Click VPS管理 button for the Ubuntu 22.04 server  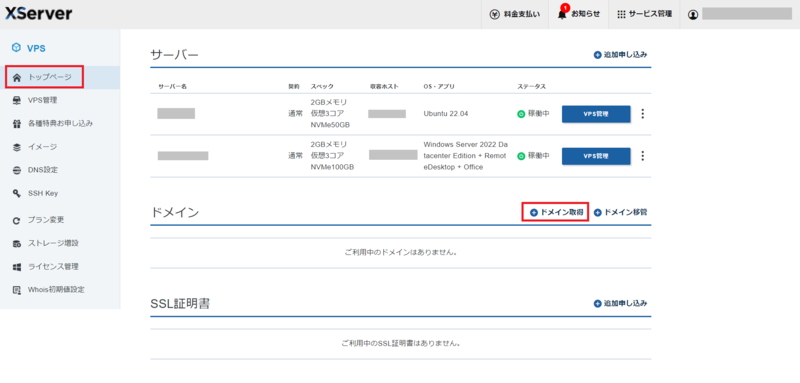[x=596, y=114]
